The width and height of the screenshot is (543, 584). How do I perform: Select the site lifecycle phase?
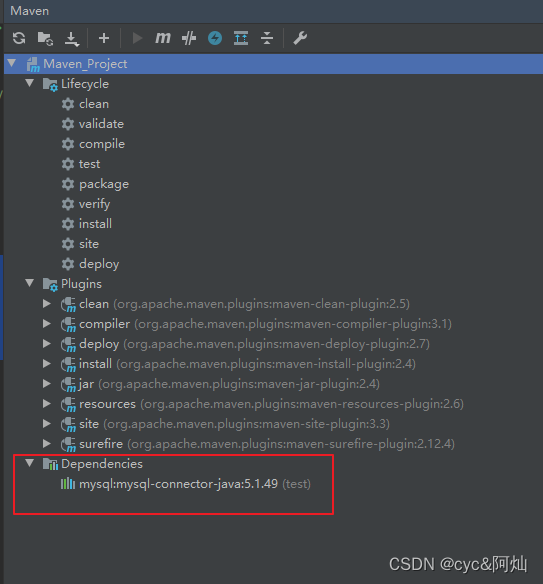89,244
